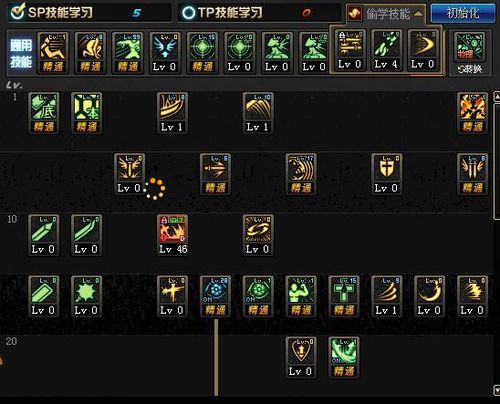Select the TP技能学习 radio option
500x404 pixels.
coord(188,13)
